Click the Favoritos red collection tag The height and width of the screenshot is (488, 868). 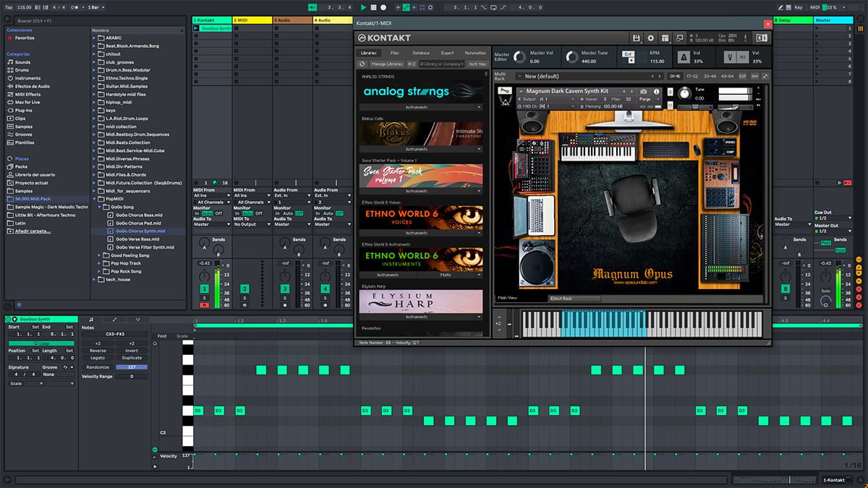coord(10,38)
